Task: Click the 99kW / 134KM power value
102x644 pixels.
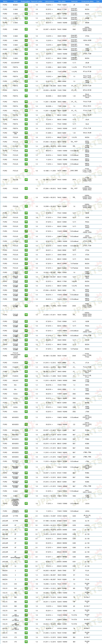Action: tap(62, 120)
